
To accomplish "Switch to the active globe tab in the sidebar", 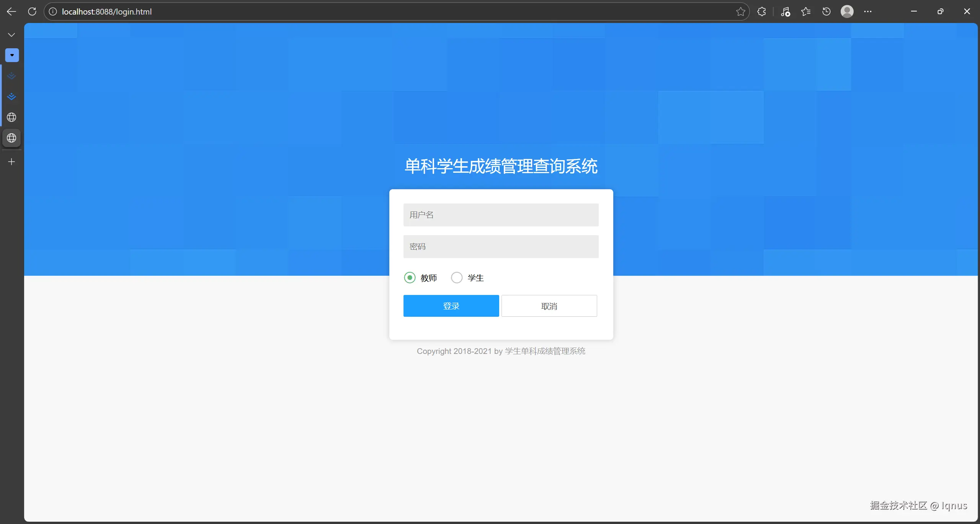I will tap(11, 138).
